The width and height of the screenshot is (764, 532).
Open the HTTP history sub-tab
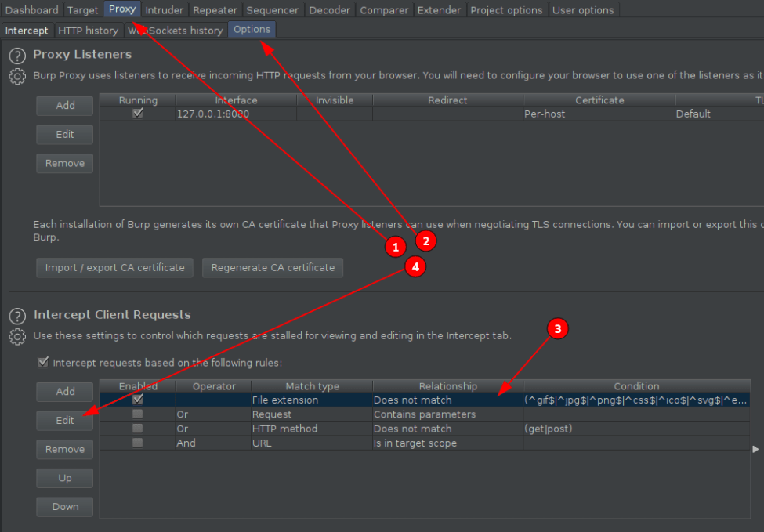pyautogui.click(x=88, y=31)
